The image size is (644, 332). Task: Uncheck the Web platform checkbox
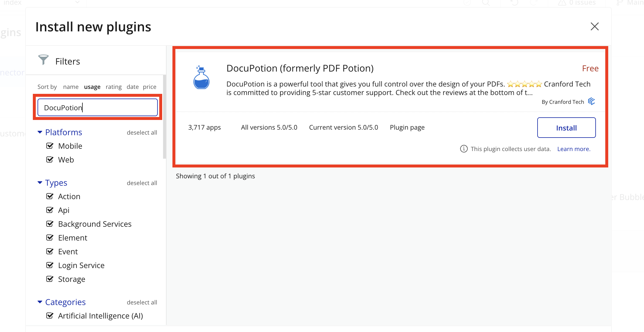(x=50, y=160)
